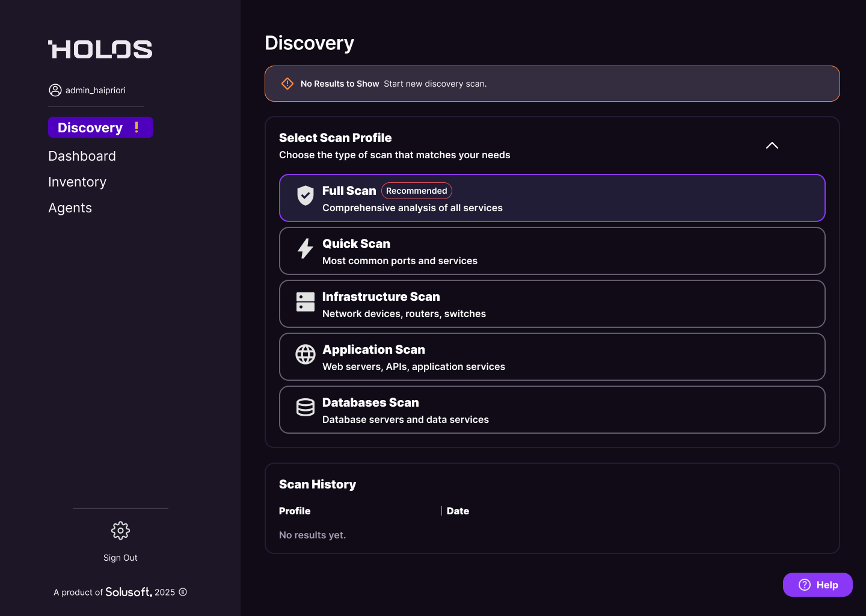This screenshot has height=616, width=866.
Task: Click the yellow exclamation alert on Discovery
Action: click(x=137, y=127)
